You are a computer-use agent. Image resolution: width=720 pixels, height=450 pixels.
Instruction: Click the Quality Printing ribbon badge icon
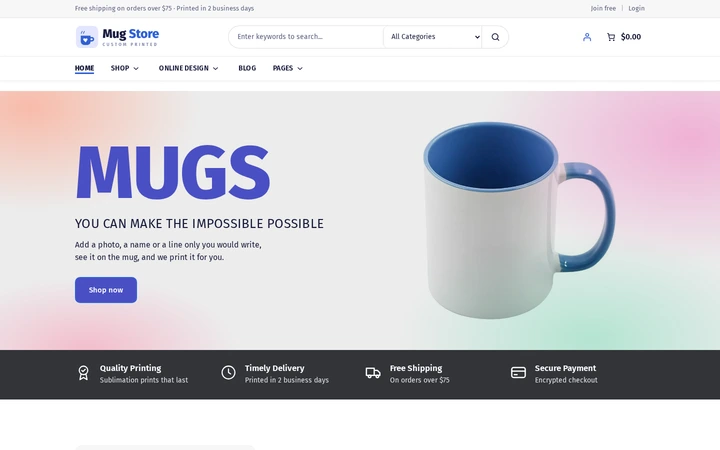pos(83,373)
